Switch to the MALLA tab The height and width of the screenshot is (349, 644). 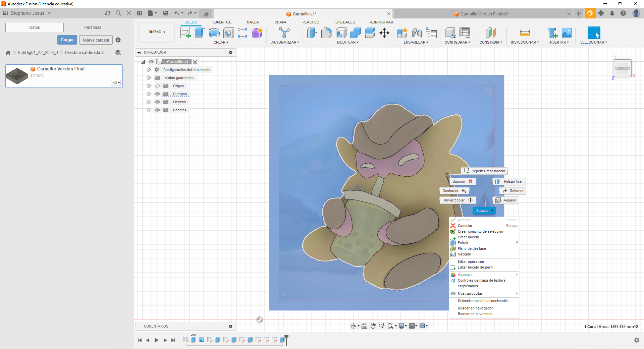pos(253,22)
